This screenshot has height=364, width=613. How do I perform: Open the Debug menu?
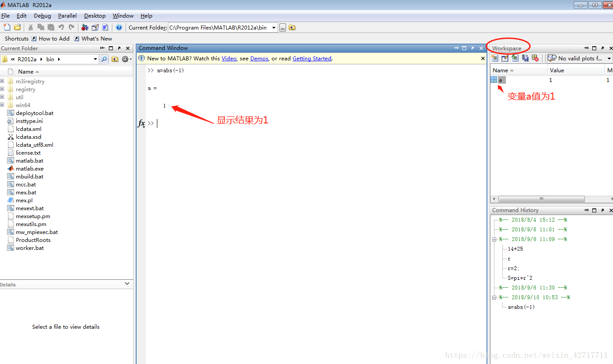(42, 15)
